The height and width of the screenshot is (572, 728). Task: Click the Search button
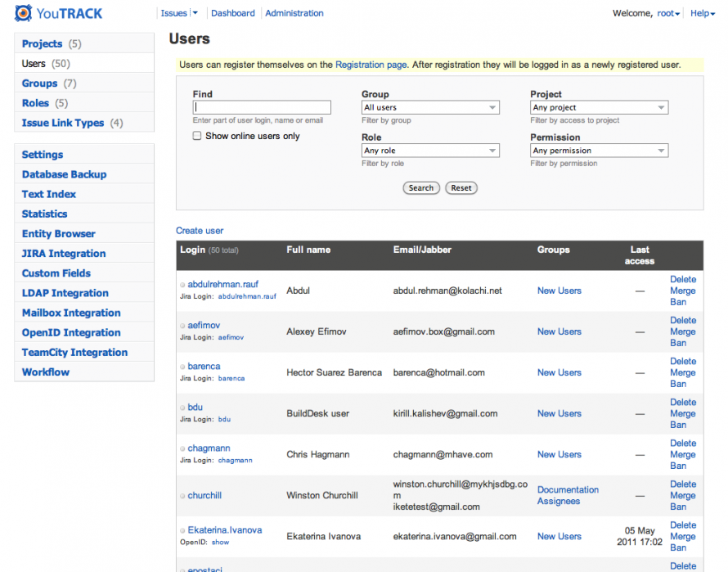[421, 187]
